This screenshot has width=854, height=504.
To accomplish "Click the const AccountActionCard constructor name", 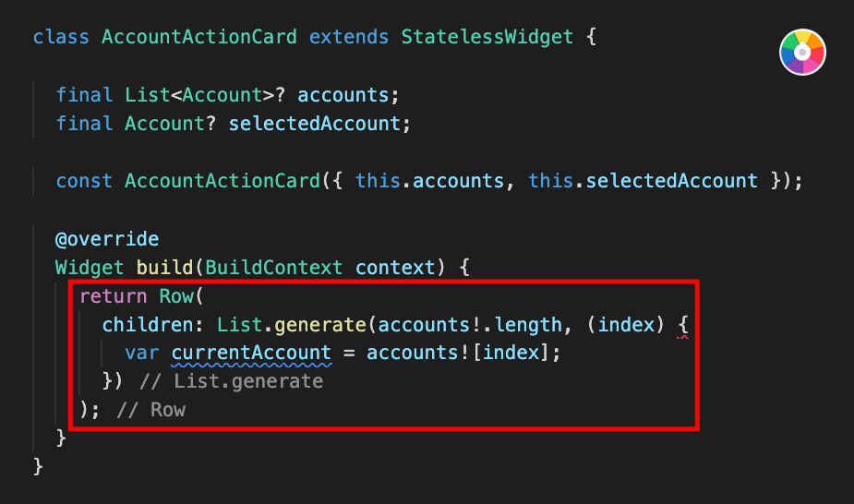I will click(223, 181).
